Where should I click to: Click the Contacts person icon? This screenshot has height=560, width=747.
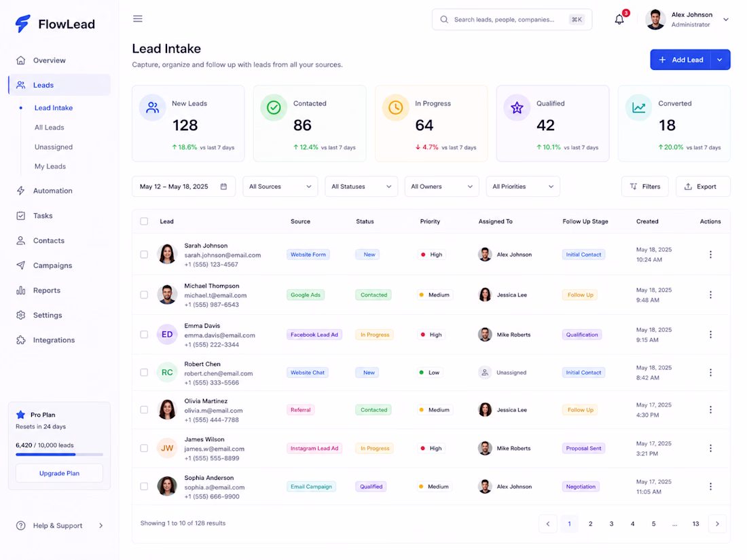pyautogui.click(x=20, y=240)
